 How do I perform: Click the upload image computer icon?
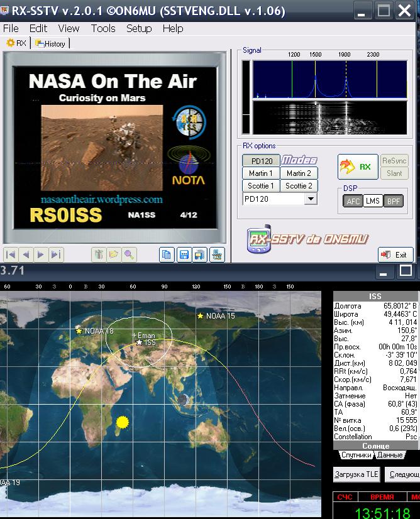pos(217,254)
